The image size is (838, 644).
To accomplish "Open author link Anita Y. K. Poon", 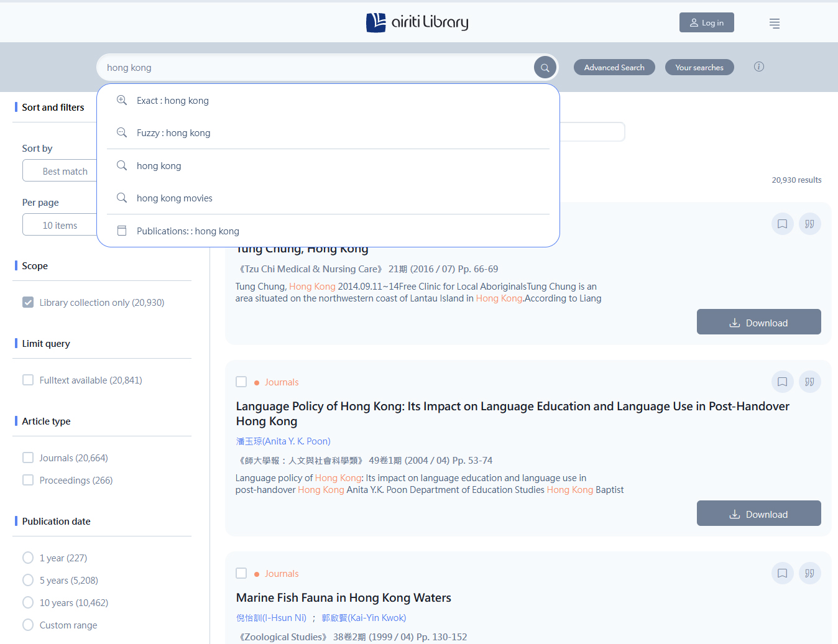I will tap(283, 441).
